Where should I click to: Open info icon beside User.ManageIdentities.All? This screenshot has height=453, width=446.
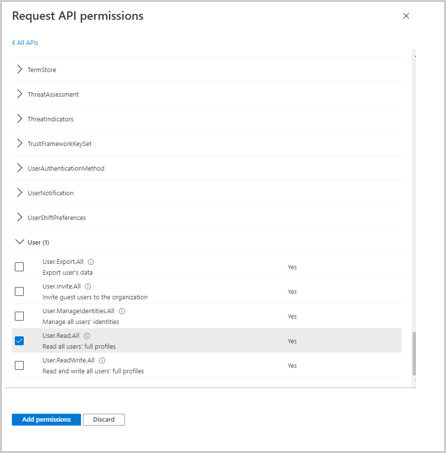tap(122, 311)
